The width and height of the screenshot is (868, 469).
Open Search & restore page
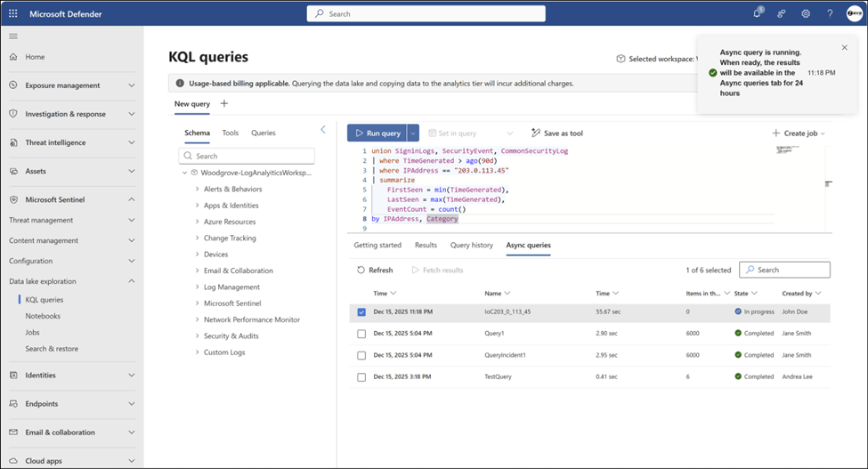[52, 349]
